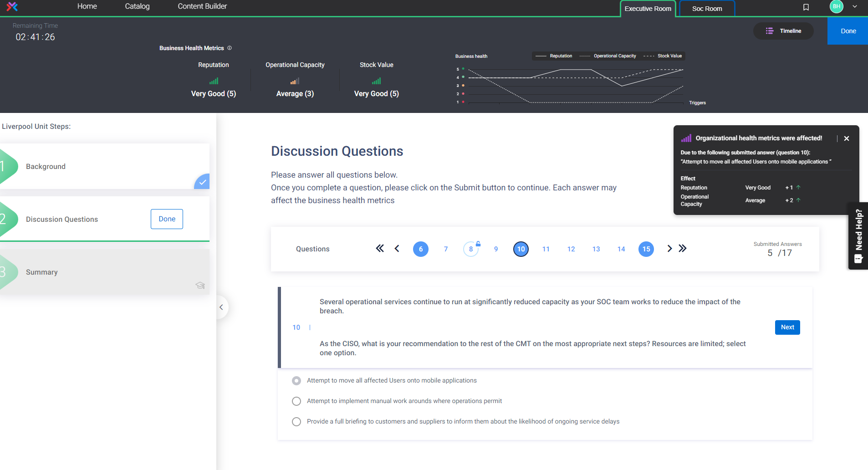Click the Triggers label on chart

[697, 103]
